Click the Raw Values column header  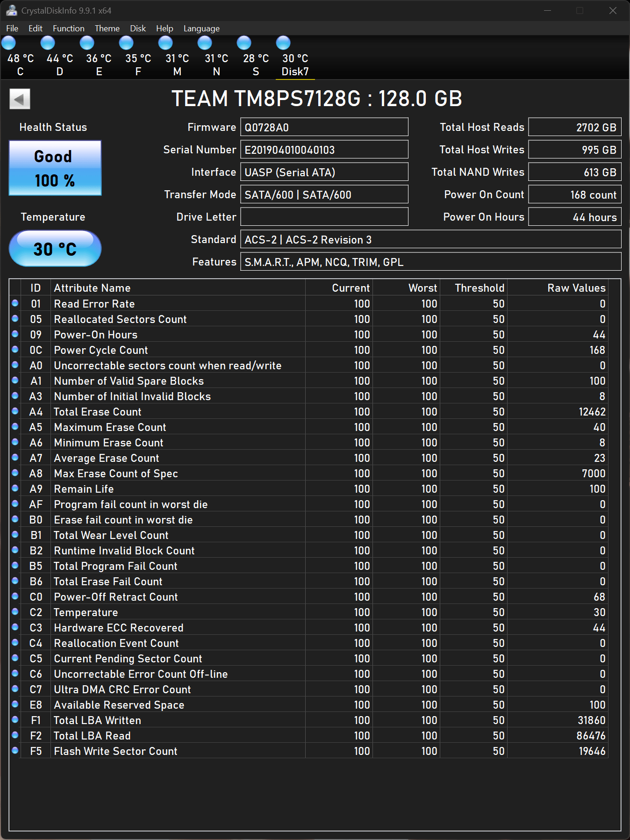click(558, 287)
